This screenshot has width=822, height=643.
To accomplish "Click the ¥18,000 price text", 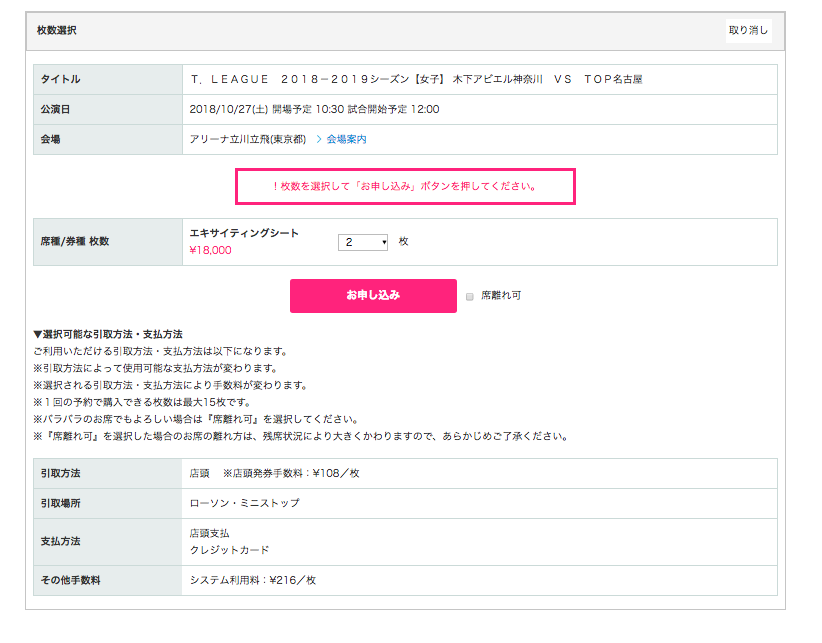I will point(210,250).
